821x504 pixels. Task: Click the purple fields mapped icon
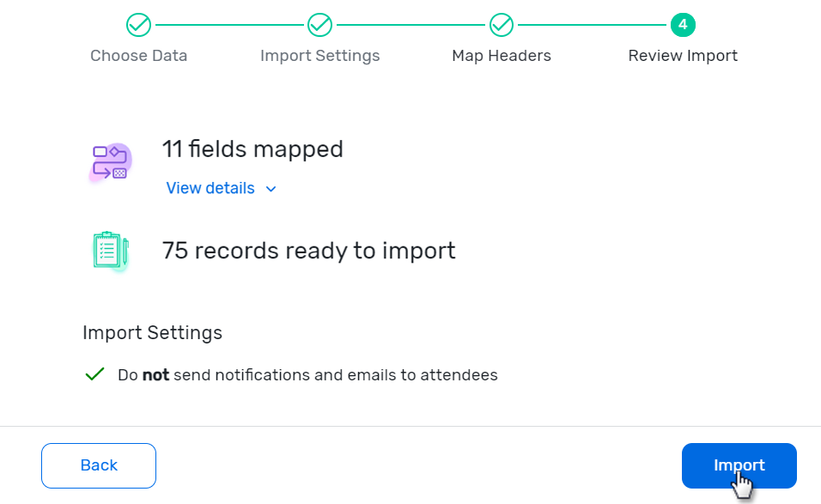tap(111, 162)
